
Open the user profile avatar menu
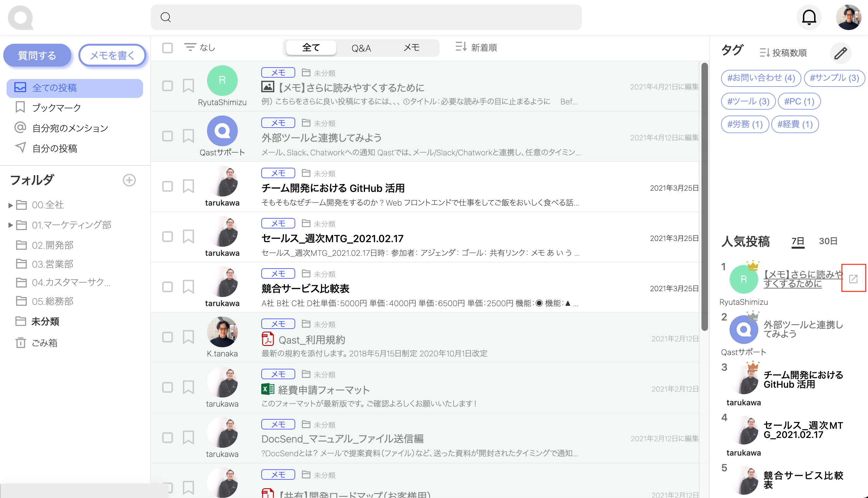point(848,17)
